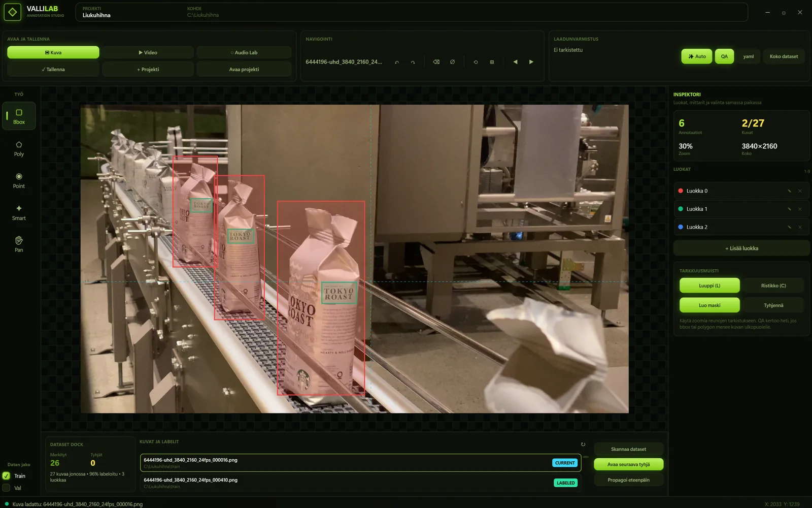Click Propagoi eteenpäin button
The width and height of the screenshot is (812, 508).
628,480
